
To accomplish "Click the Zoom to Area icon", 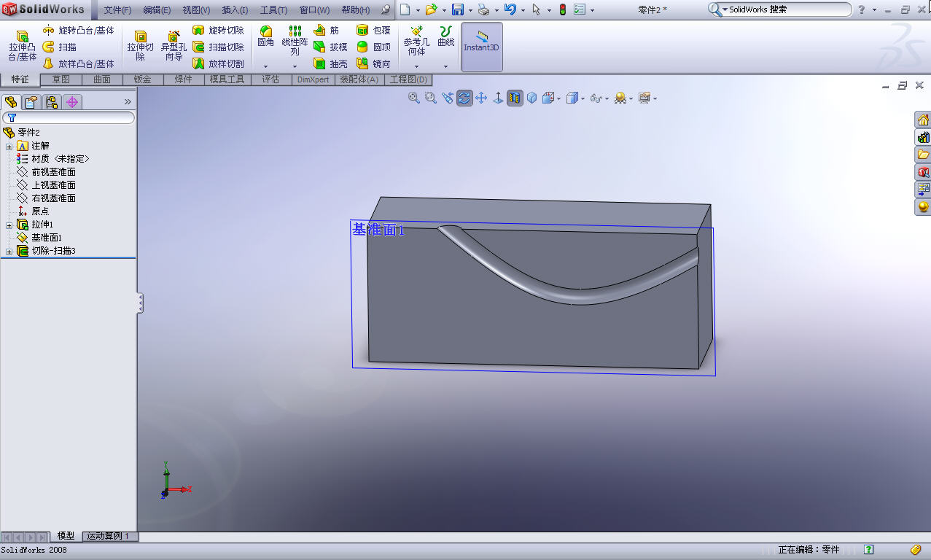I will 431,98.
